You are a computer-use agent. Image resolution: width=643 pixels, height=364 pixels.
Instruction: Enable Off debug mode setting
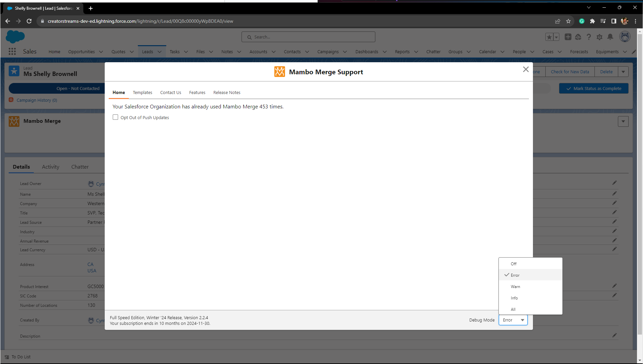[513, 264]
